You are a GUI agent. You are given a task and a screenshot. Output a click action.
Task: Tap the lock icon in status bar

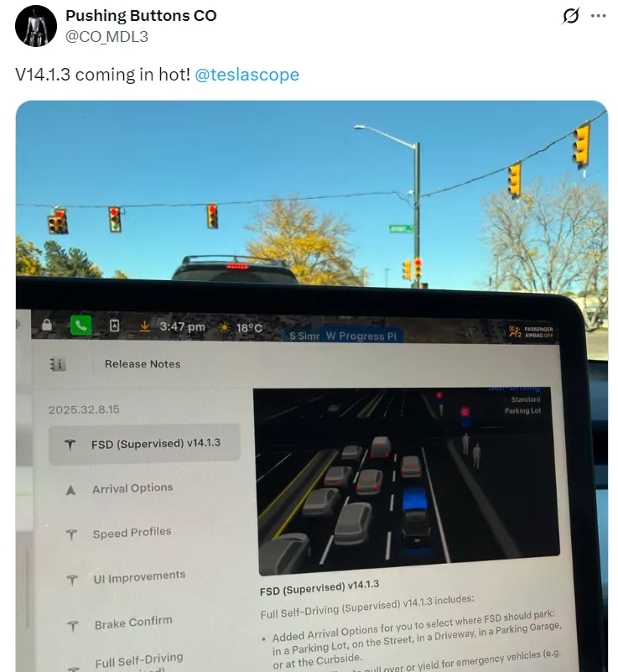47,325
